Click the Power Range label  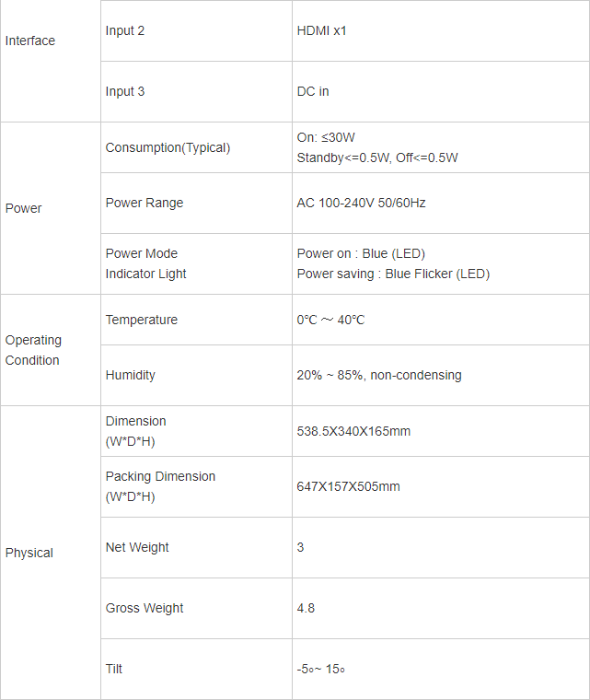click(145, 203)
